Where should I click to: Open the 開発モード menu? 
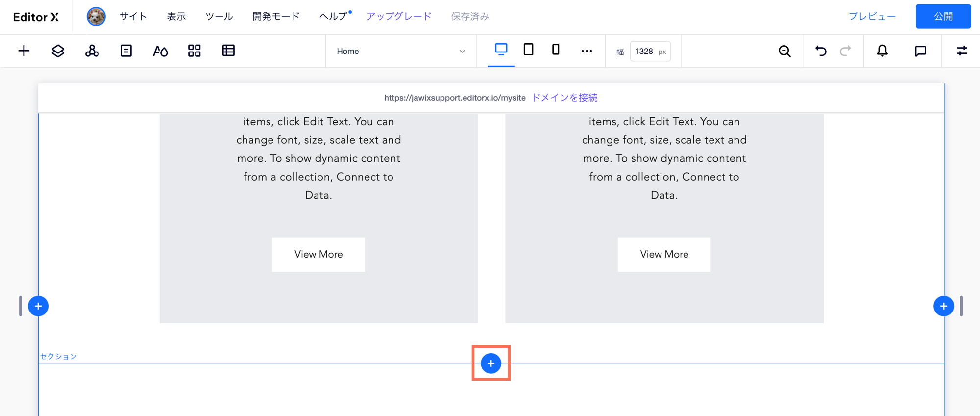point(276,17)
